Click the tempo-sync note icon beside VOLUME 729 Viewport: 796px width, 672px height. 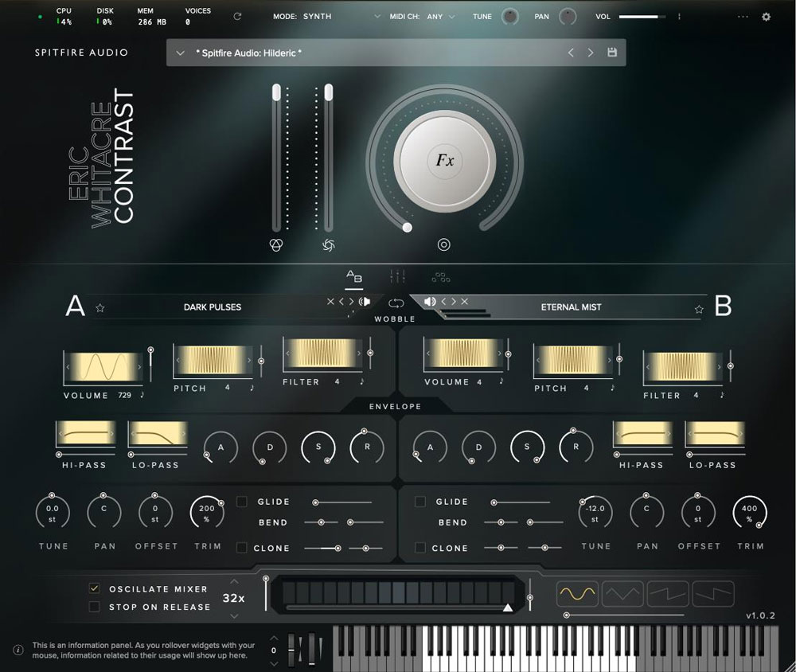(x=142, y=395)
